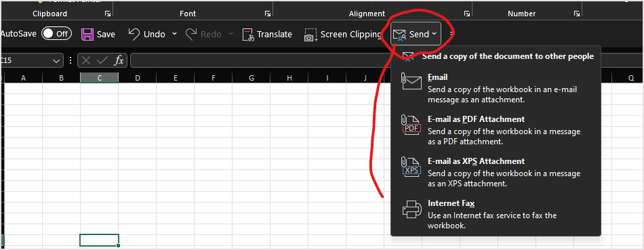
Task: Open the Redo history dropdown arrow
Action: tap(230, 34)
